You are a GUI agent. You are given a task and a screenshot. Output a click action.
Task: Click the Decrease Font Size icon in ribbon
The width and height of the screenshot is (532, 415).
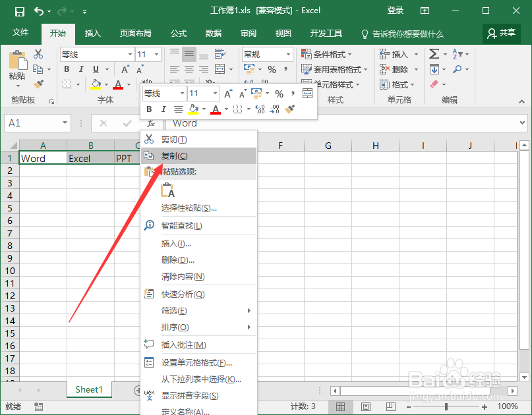click(x=140, y=70)
